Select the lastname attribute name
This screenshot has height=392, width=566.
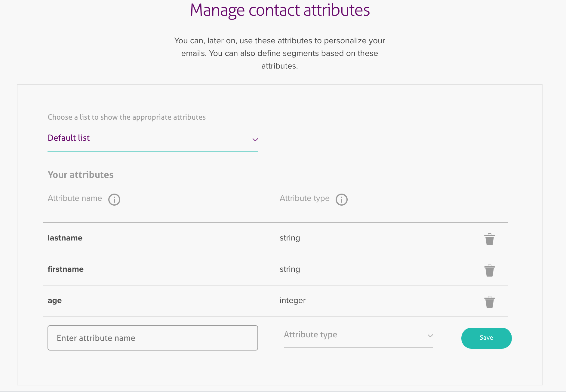click(65, 238)
